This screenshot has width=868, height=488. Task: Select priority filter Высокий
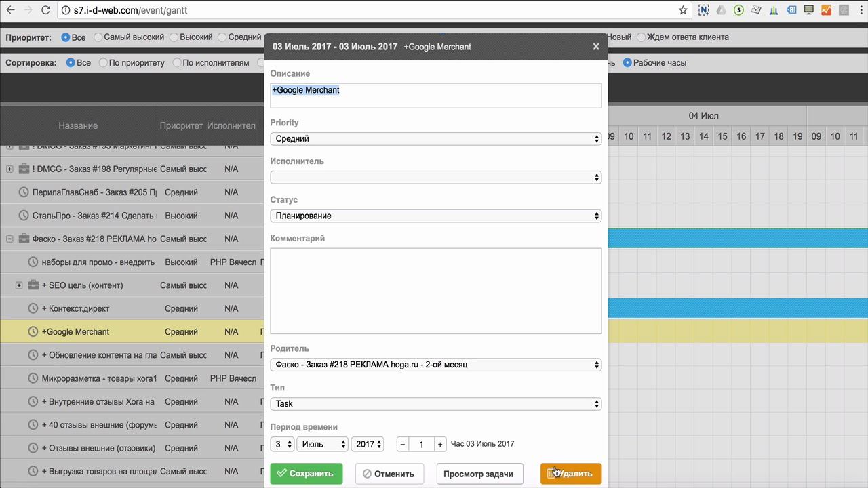click(x=174, y=37)
